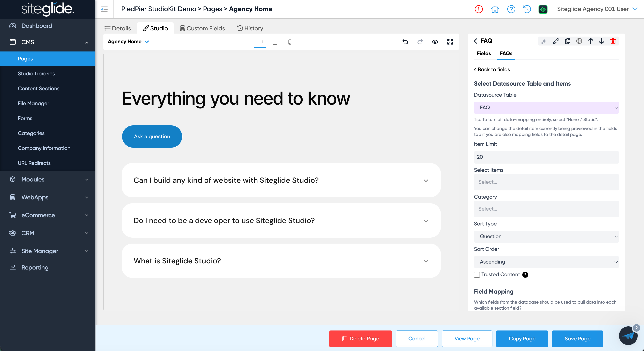Click the Cancel button
The width and height of the screenshot is (644, 351).
tap(417, 339)
